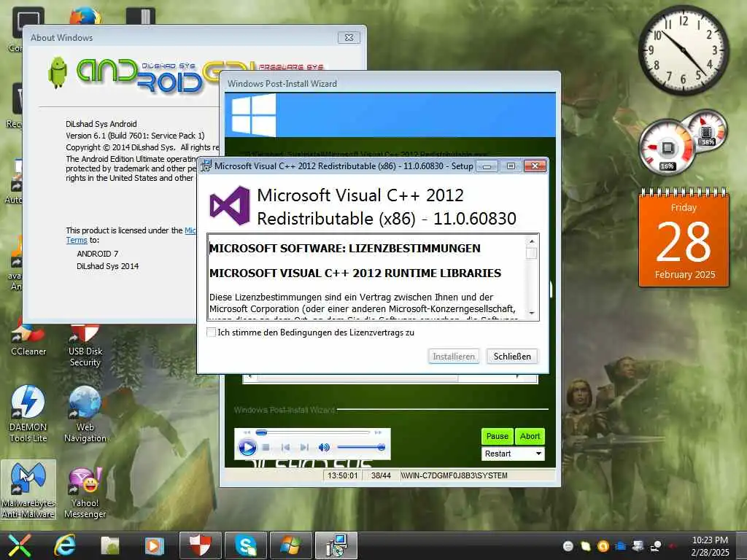The height and width of the screenshot is (560, 747).
Task: Open Yahoo! Messenger desktop shortcut
Action: point(85,492)
